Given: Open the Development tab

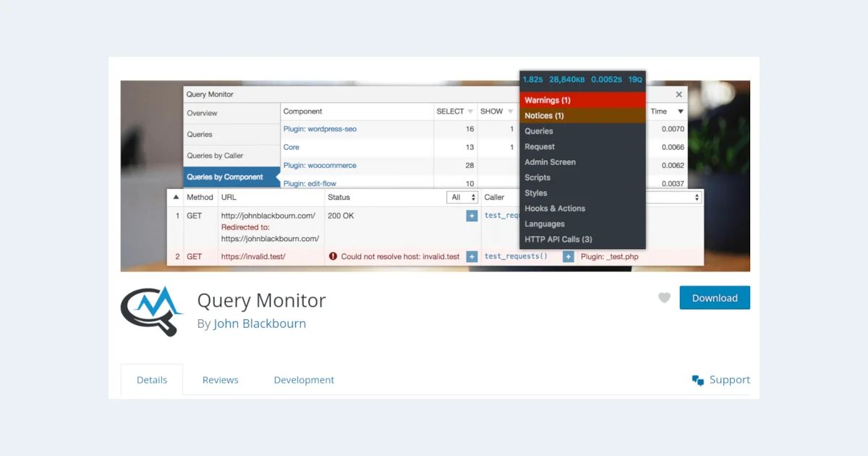Looking at the screenshot, I should click(304, 380).
